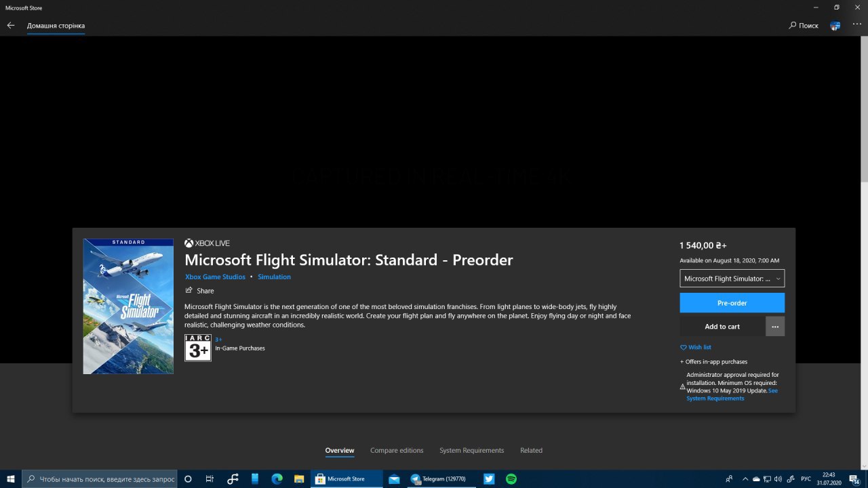Click the Microsoft Flight Simulator title text
Screen dimensions: 868x488
click(349, 260)
